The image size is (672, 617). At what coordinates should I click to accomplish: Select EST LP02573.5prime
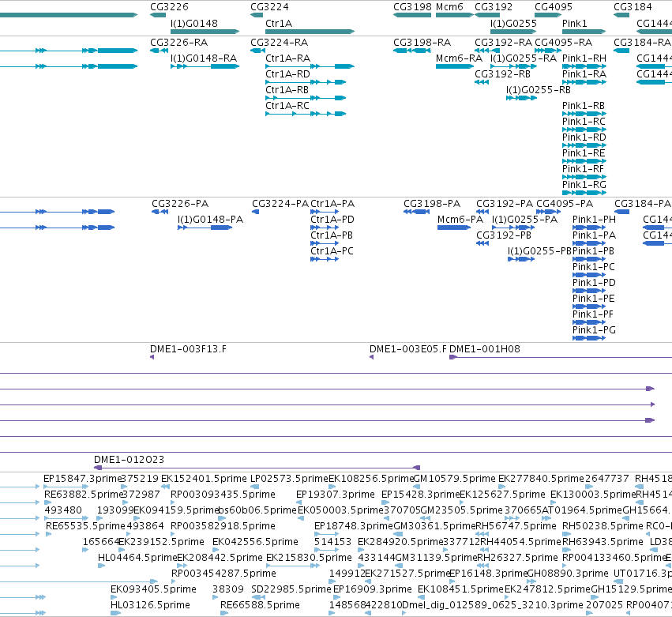coord(289,479)
